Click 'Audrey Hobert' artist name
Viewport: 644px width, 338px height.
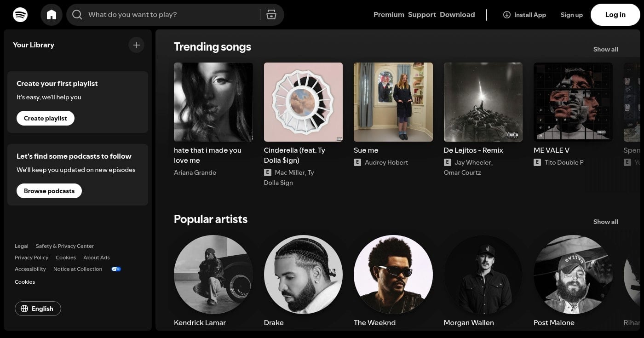click(386, 162)
